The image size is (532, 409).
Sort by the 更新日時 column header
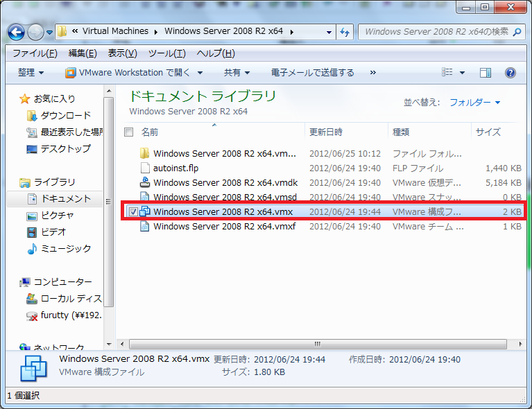point(326,132)
